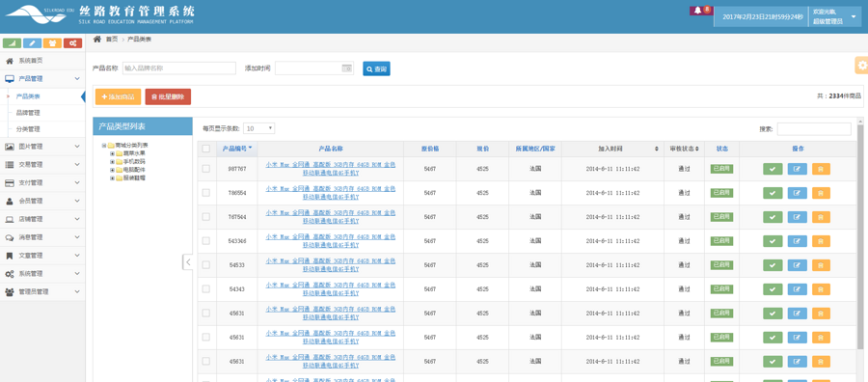The width and height of the screenshot is (868, 382).
Task: Expand the 交易管理 sidebar menu
Action: click(x=42, y=165)
